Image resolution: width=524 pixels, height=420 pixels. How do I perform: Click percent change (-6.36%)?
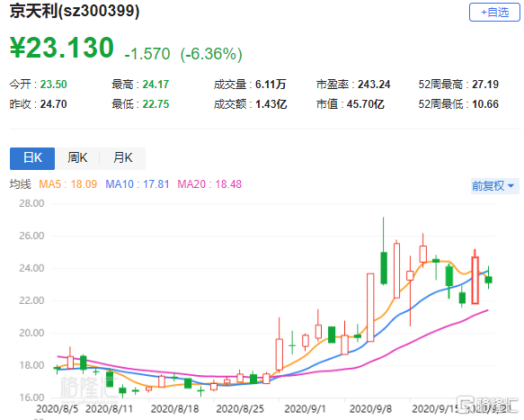[x=211, y=54]
